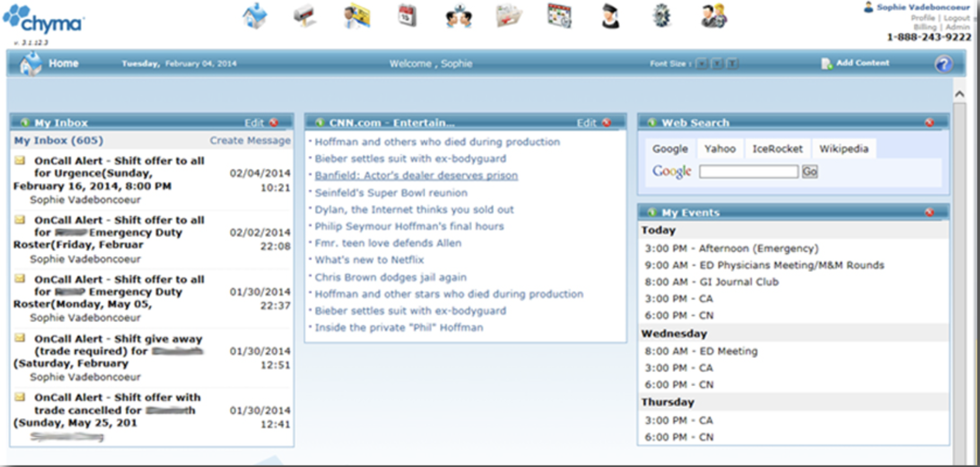Open headline 'Dylan, the Internet thinks you sold out'

[414, 210]
